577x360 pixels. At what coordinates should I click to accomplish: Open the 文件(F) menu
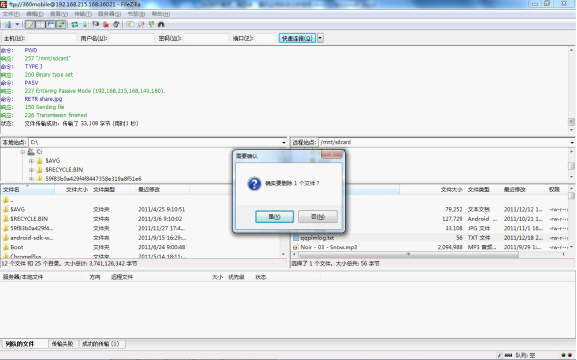(11, 14)
